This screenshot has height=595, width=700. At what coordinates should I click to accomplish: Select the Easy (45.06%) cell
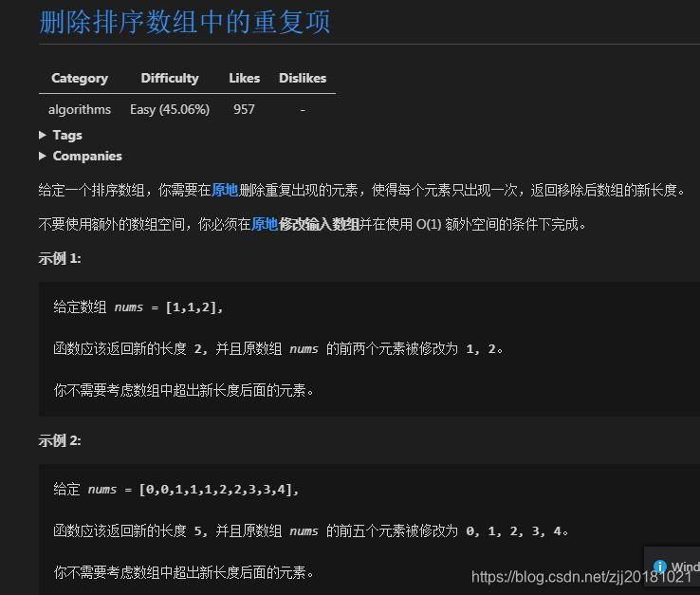tap(170, 109)
